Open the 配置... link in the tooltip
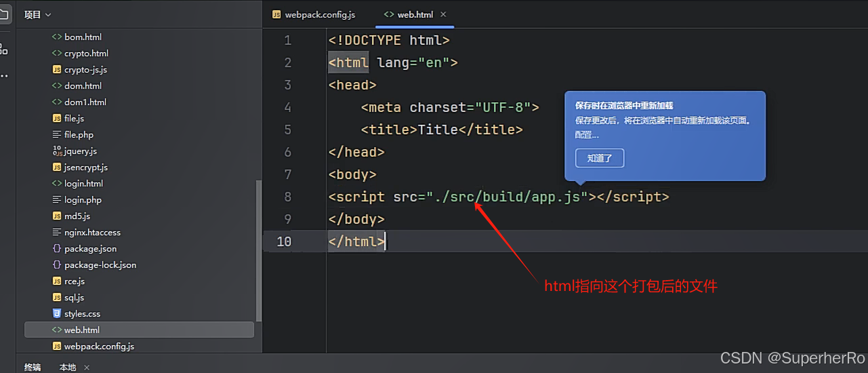868x373 pixels. [x=587, y=135]
